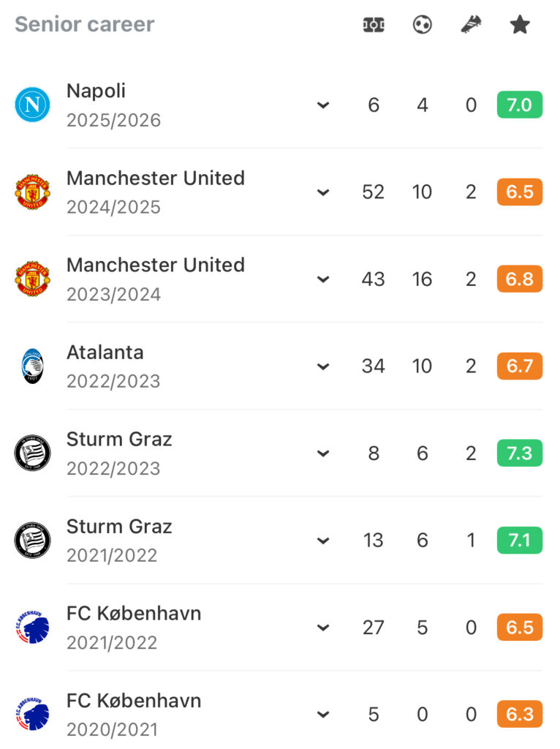Image resolution: width=560 pixels, height=749 pixels.
Task: Click the Napoli club crest icon
Action: (32, 105)
